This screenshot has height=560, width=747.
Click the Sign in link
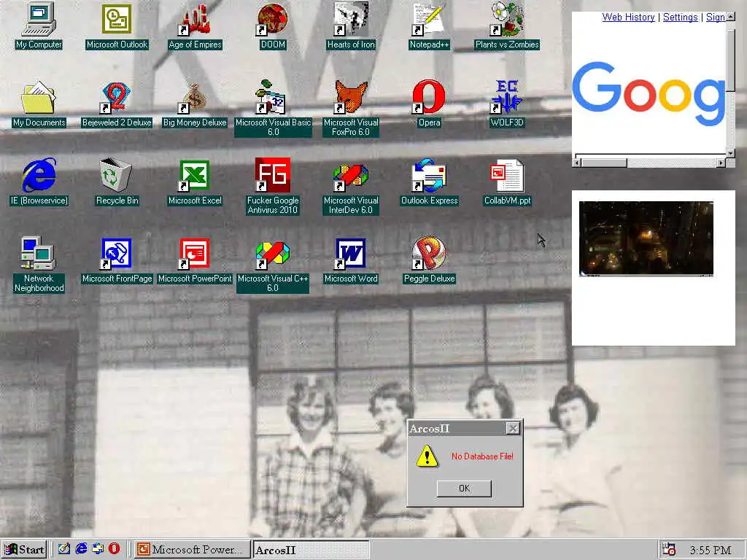(x=716, y=17)
